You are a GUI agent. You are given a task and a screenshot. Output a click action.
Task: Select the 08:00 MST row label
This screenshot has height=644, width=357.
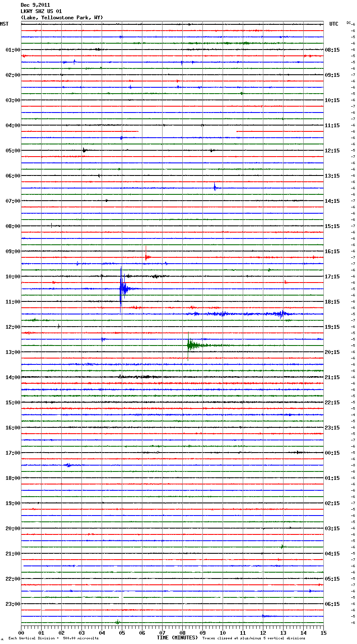pyautogui.click(x=13, y=226)
